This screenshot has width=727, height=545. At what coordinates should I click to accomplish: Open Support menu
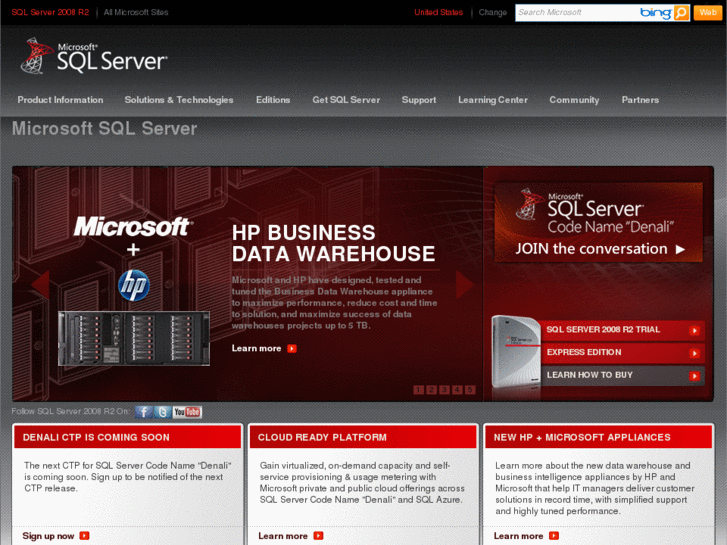(419, 100)
